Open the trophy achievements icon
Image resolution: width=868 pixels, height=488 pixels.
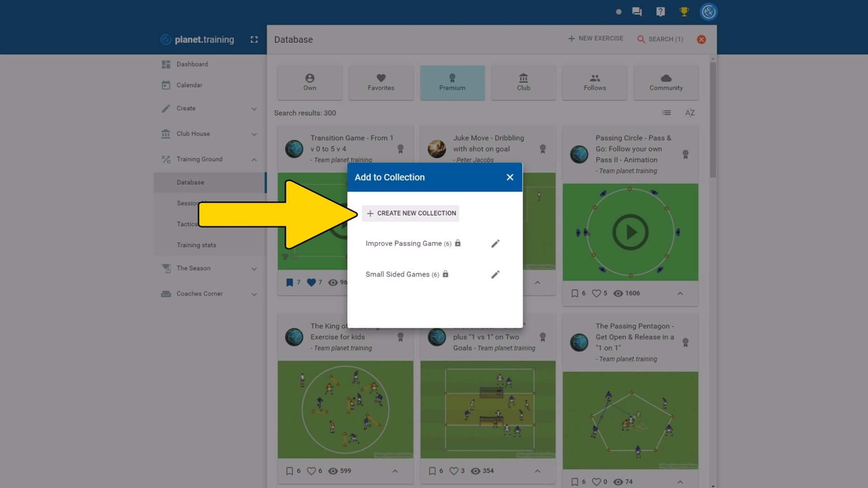684,12
